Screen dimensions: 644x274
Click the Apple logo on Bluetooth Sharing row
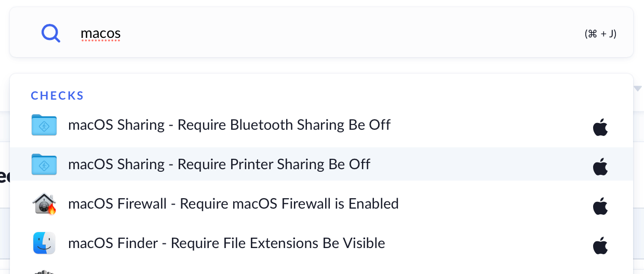tap(600, 127)
